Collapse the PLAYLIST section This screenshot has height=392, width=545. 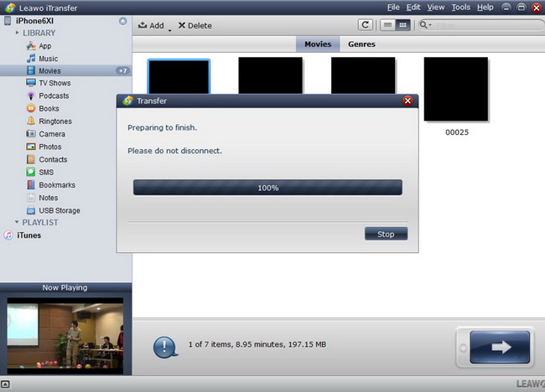(16, 222)
